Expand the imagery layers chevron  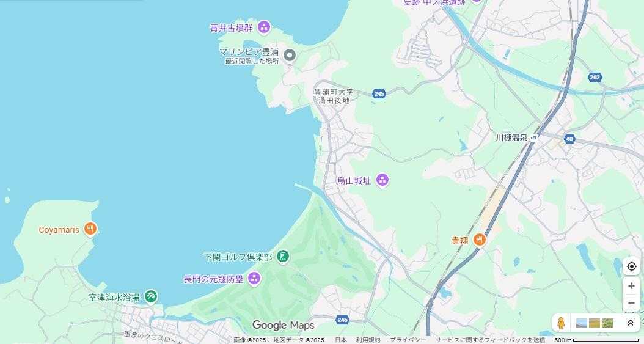tap(631, 323)
